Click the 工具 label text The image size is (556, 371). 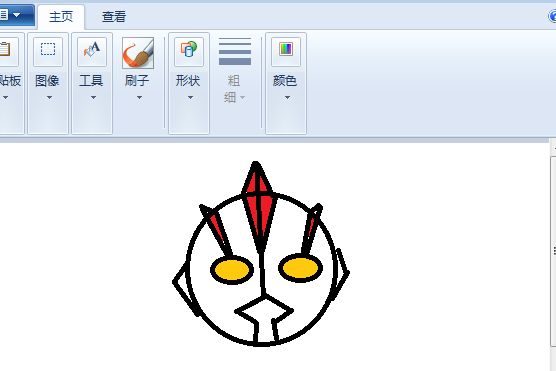tap(91, 81)
